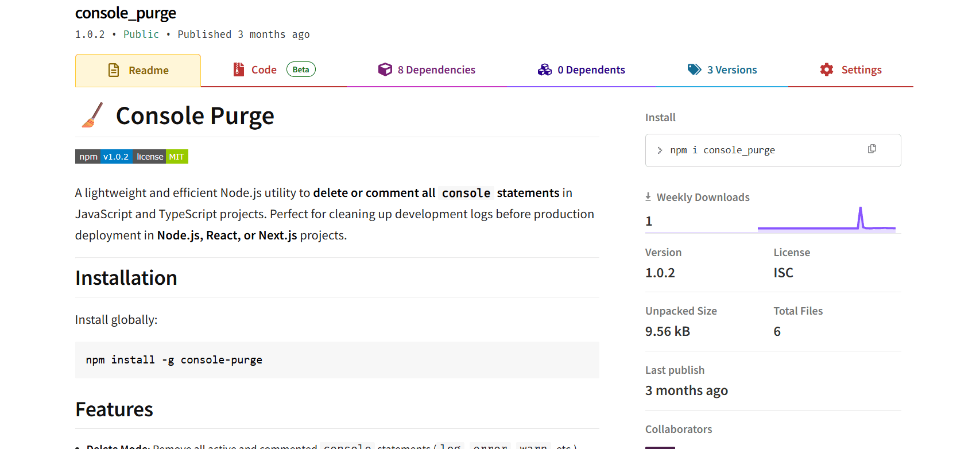
Task: Click the license MIT badge
Action: coord(161,157)
